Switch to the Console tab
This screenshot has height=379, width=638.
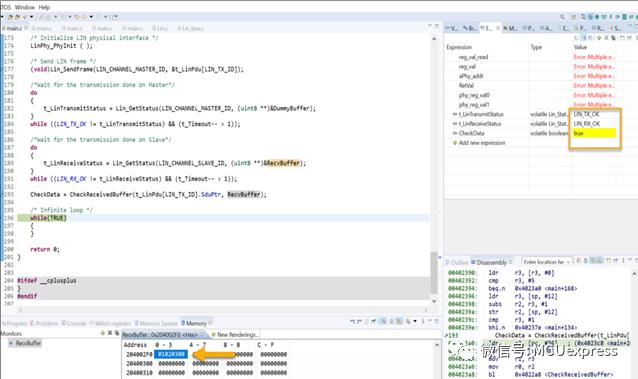74,323
